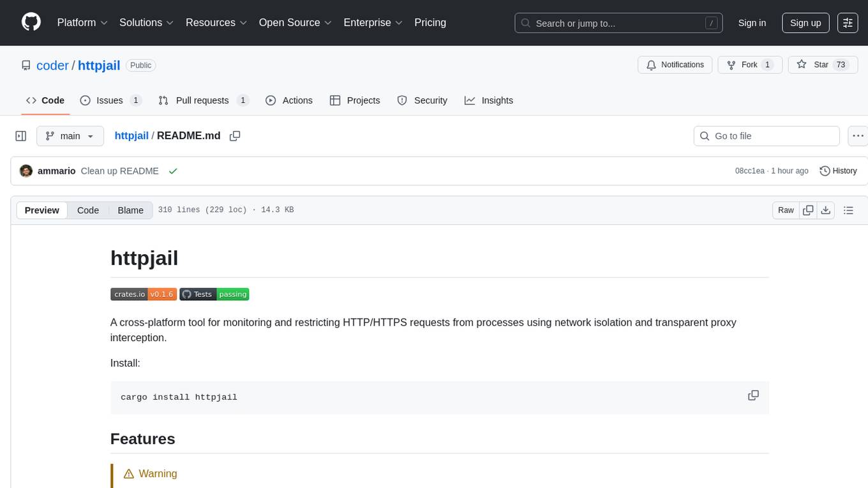Open the Tests passing badge
Image resolution: width=868 pixels, height=488 pixels.
pyautogui.click(x=214, y=294)
